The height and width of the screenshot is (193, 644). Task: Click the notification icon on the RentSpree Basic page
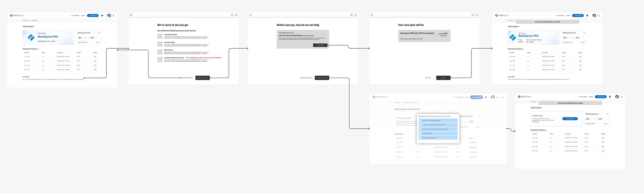[610, 96]
